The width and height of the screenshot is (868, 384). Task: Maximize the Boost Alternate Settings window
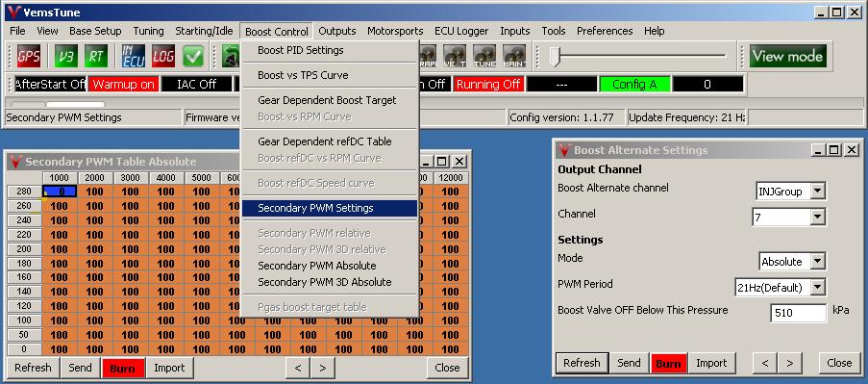tap(834, 149)
